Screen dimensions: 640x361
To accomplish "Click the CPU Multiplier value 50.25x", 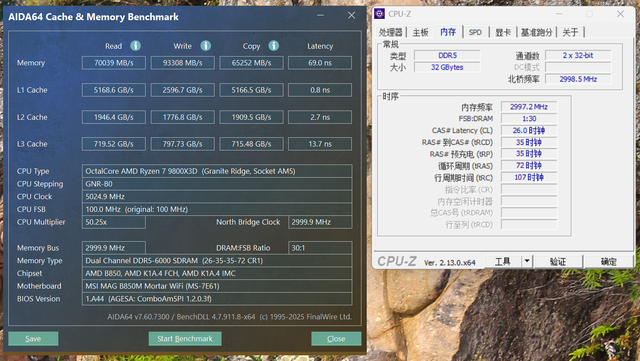I will (x=114, y=222).
